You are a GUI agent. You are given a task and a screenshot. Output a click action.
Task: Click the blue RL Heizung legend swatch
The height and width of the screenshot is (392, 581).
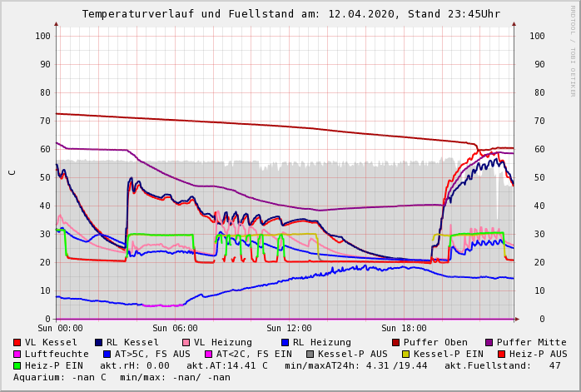(285, 343)
